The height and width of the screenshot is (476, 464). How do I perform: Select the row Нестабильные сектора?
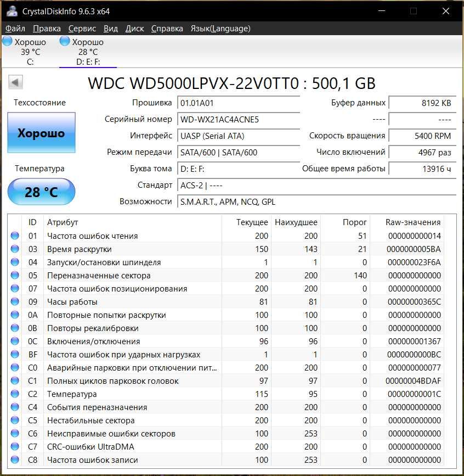click(x=226, y=421)
